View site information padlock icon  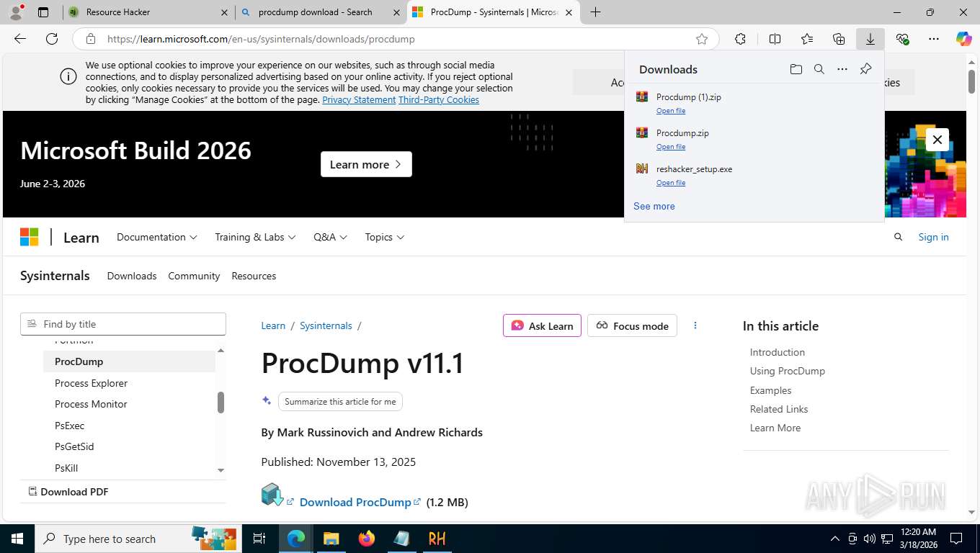click(x=90, y=39)
